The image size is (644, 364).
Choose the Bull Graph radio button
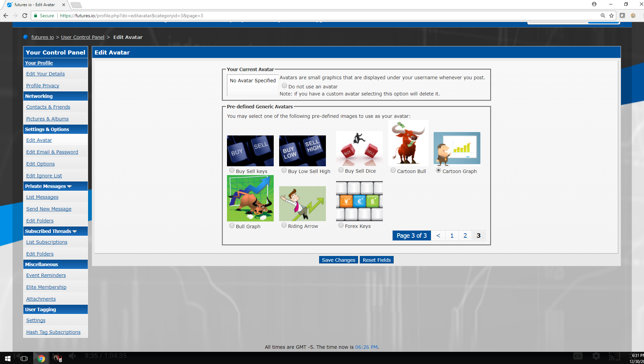[x=232, y=226]
